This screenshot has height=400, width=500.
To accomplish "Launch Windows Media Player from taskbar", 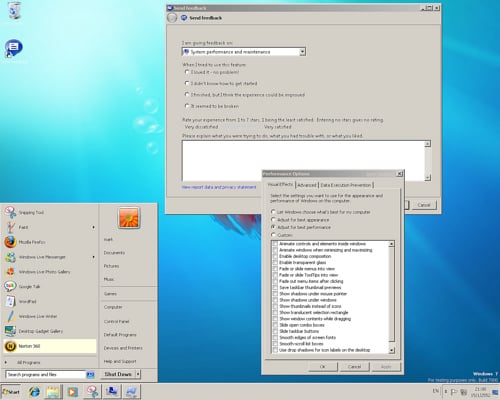I will pos(72,392).
